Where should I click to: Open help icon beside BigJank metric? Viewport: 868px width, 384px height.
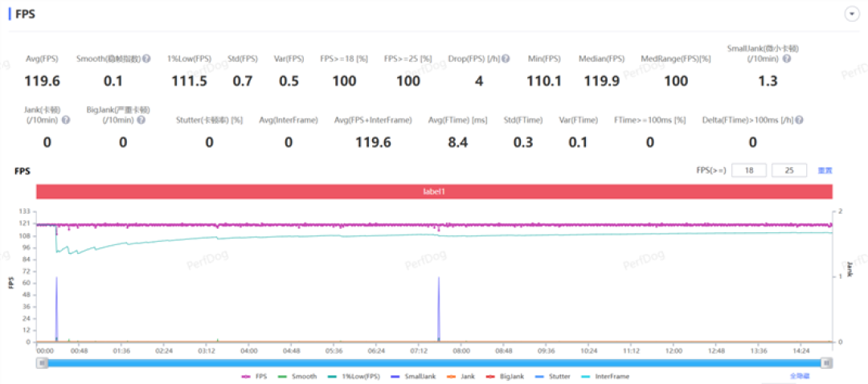pos(141,120)
